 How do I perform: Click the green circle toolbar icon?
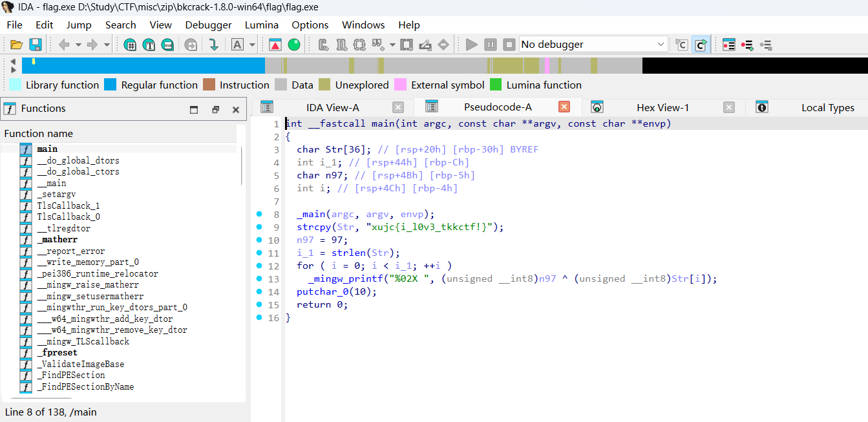pos(294,45)
